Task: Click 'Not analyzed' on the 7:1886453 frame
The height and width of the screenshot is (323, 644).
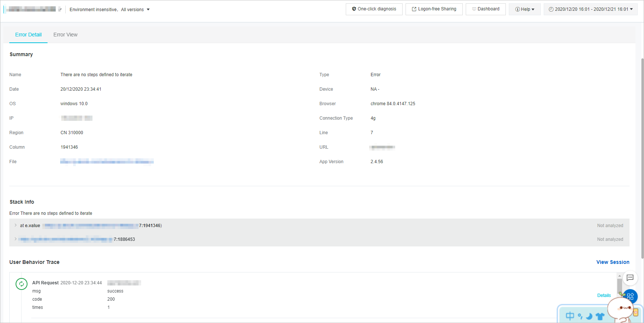Action: (x=610, y=239)
